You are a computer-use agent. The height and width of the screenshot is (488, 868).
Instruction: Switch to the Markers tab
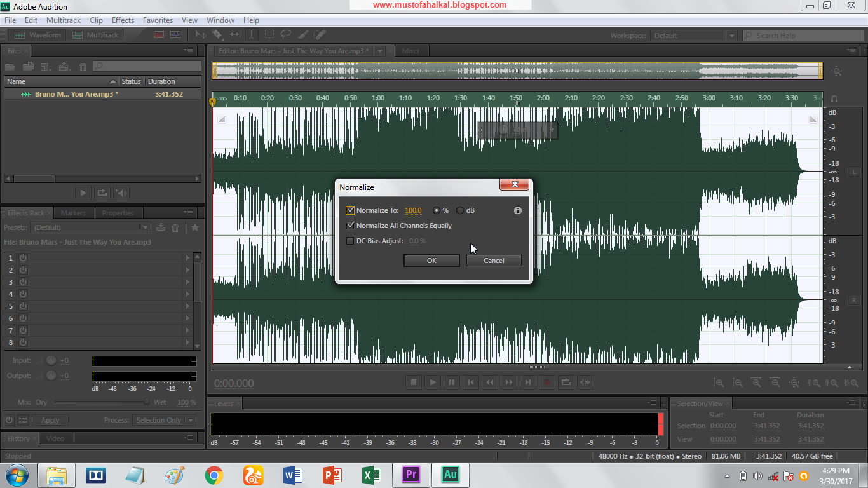tap(74, 212)
